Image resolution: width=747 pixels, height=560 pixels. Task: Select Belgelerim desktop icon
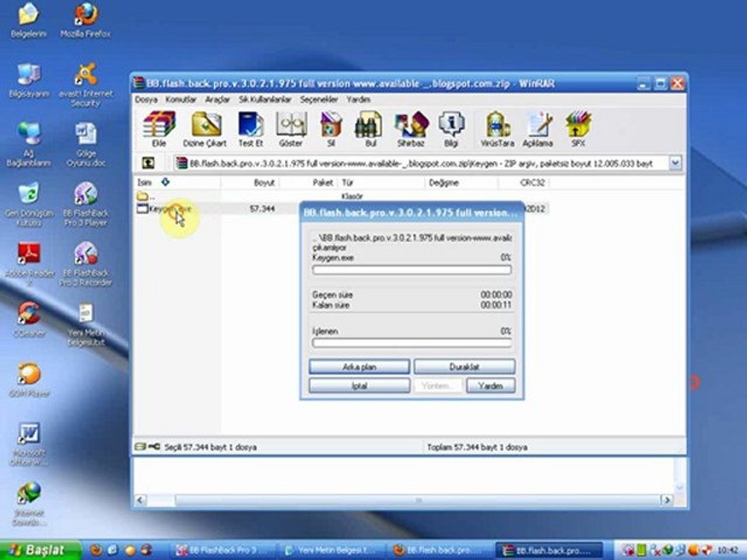(29, 20)
